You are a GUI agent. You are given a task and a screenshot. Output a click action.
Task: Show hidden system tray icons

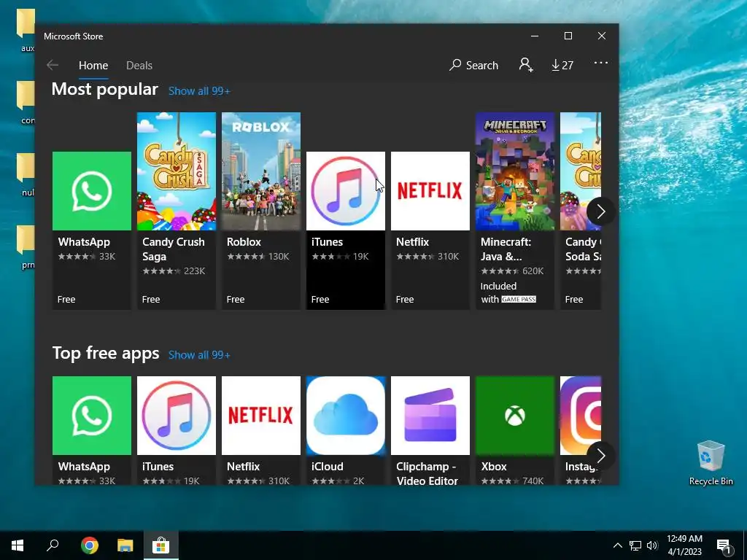[617, 545]
